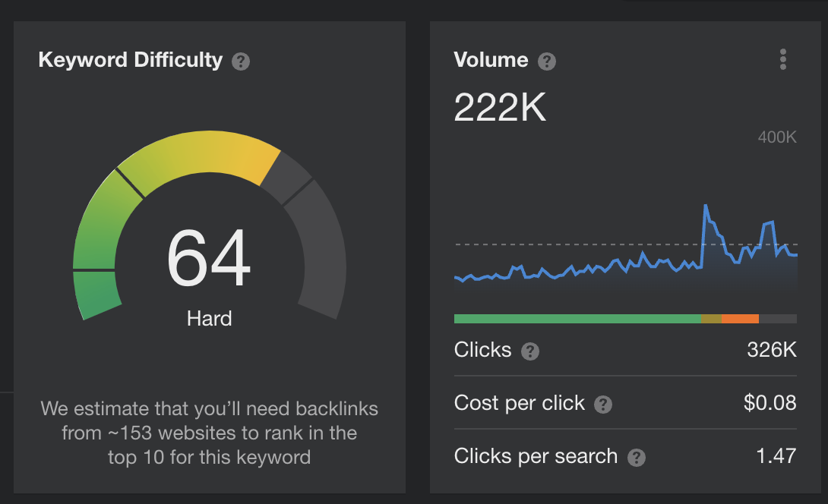Image resolution: width=828 pixels, height=504 pixels.
Task: Open the Volume card three-dot menu
Action: (783, 59)
